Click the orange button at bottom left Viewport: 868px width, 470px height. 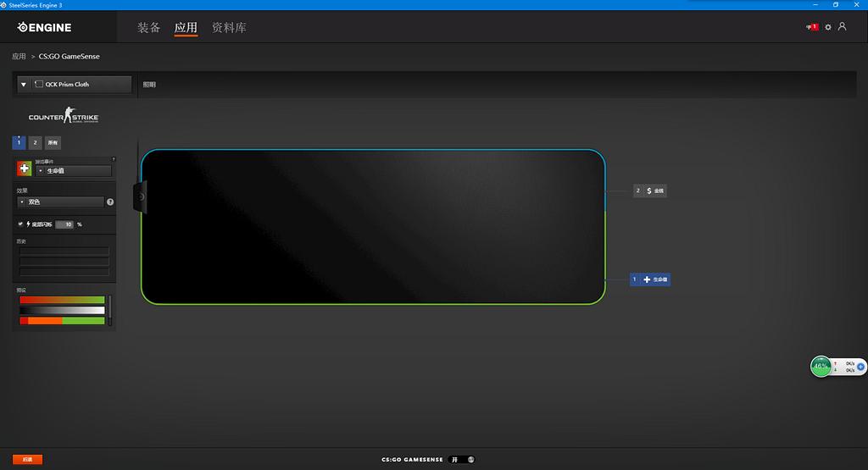click(27, 460)
